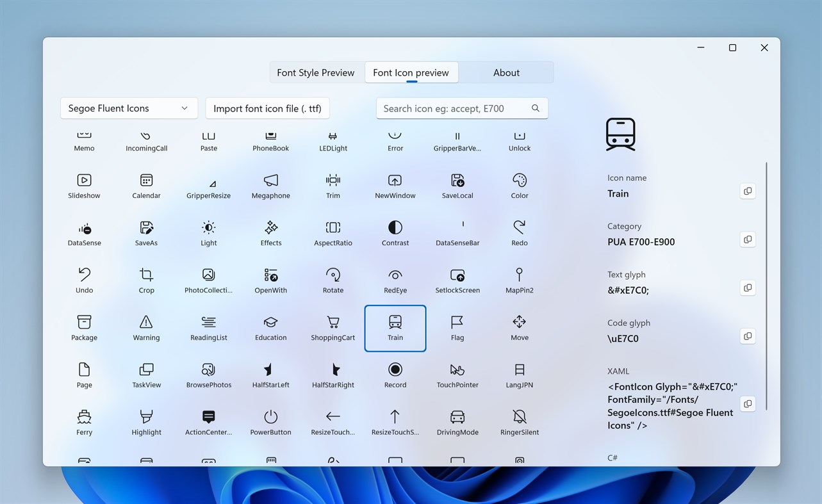Viewport: 822px width, 504px height.
Task: Select the Move icon
Action: pos(519,329)
